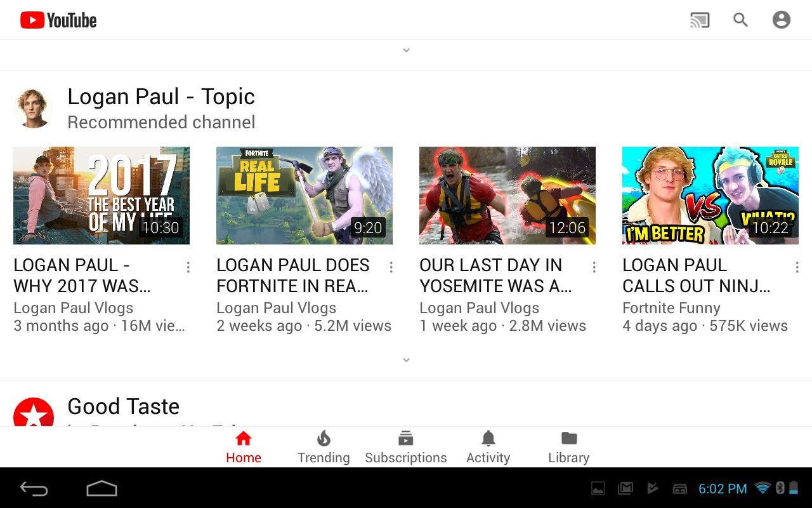This screenshot has height=508, width=812.
Task: Open Good Taste red star avatar
Action: click(x=33, y=412)
